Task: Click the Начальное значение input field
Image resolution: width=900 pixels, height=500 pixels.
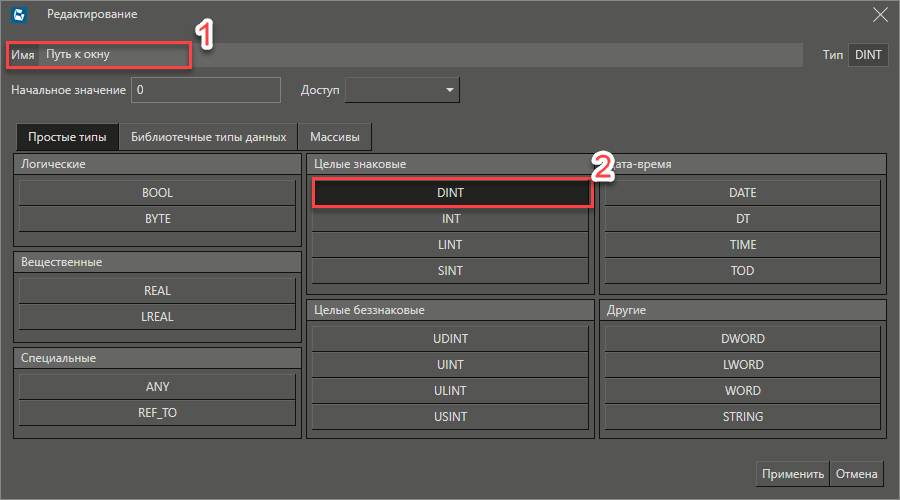Action: point(206,90)
